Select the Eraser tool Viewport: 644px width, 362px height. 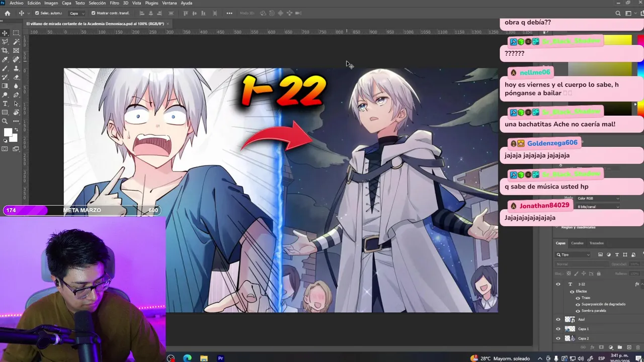[16, 77]
